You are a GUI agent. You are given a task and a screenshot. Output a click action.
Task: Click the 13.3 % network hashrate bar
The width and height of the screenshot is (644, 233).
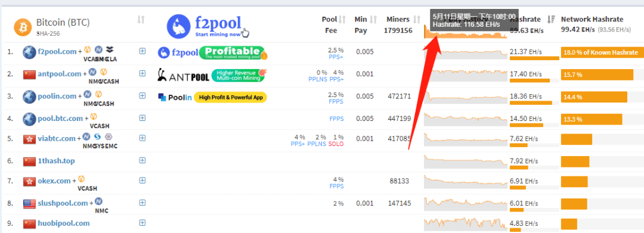[x=592, y=119]
